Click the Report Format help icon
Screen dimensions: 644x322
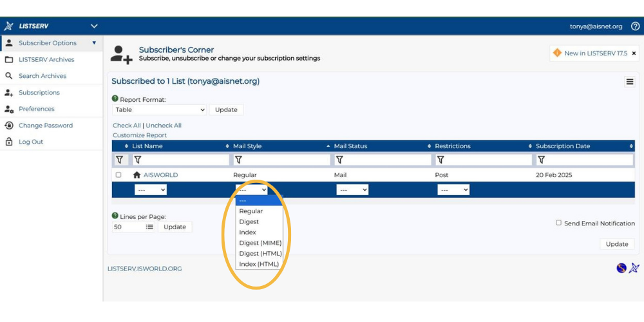point(115,99)
